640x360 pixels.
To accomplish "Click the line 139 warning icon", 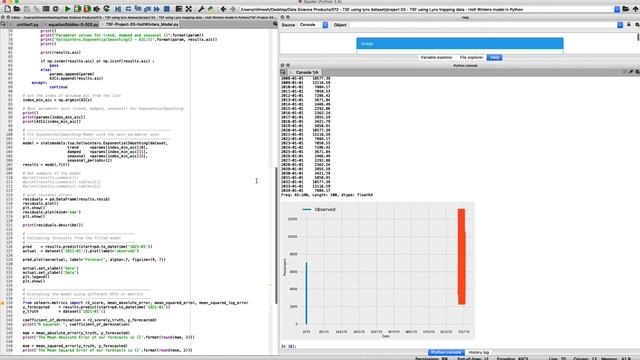I will point(2,303).
